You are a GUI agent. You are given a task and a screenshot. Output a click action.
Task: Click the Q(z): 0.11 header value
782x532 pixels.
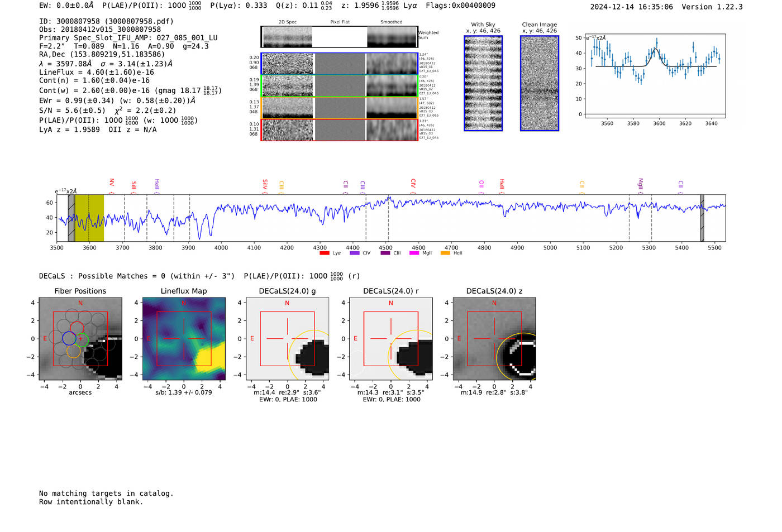click(x=304, y=6)
